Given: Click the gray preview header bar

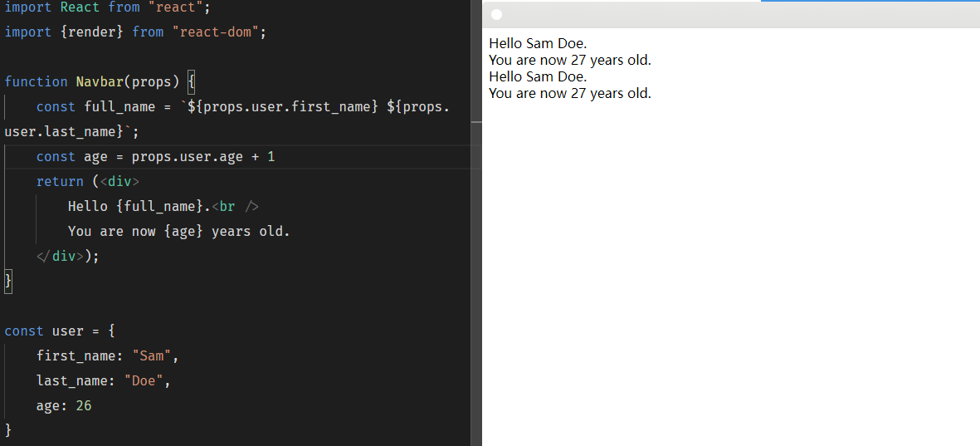Looking at the screenshot, I should click(x=730, y=15).
